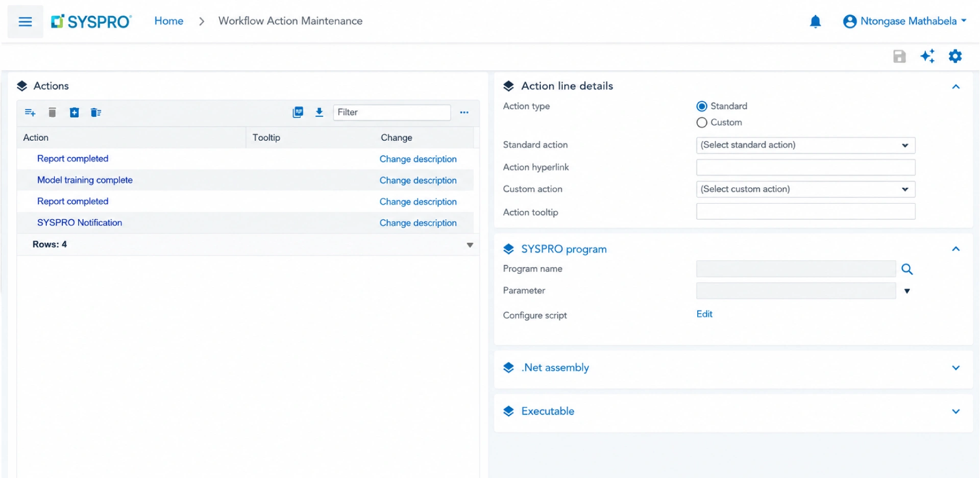Select the Standard action type

point(702,106)
